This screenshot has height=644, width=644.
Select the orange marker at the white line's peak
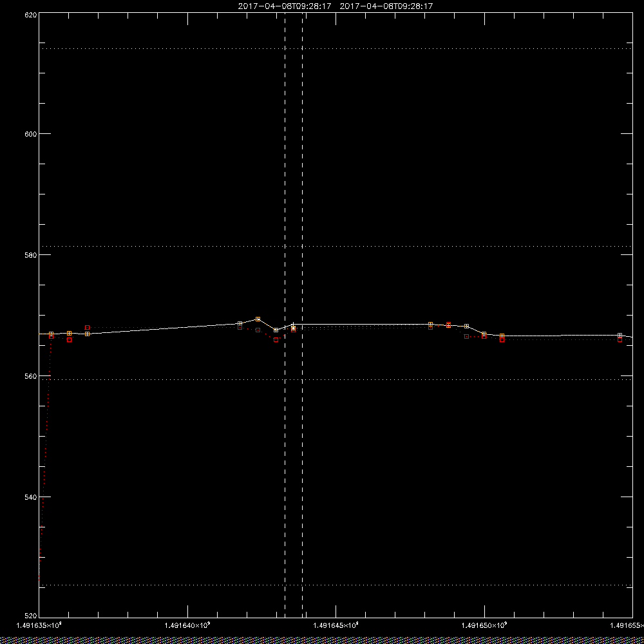pyautogui.click(x=258, y=319)
